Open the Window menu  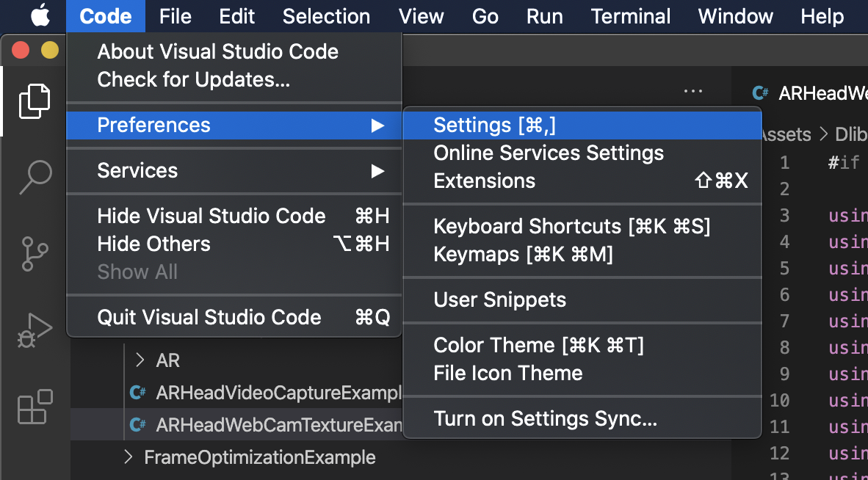coord(736,16)
